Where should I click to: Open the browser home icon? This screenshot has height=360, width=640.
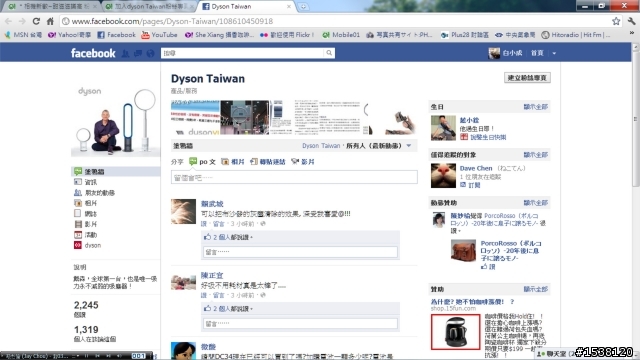(50, 21)
